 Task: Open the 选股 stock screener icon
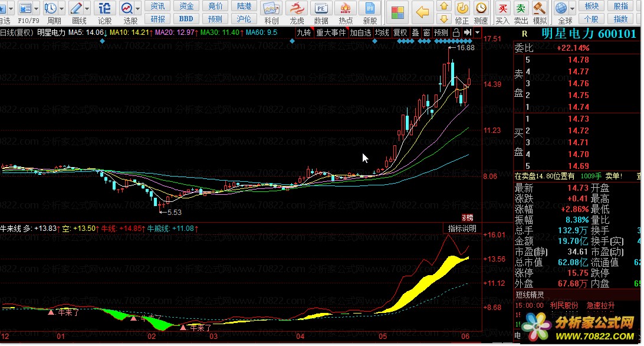click(x=127, y=8)
